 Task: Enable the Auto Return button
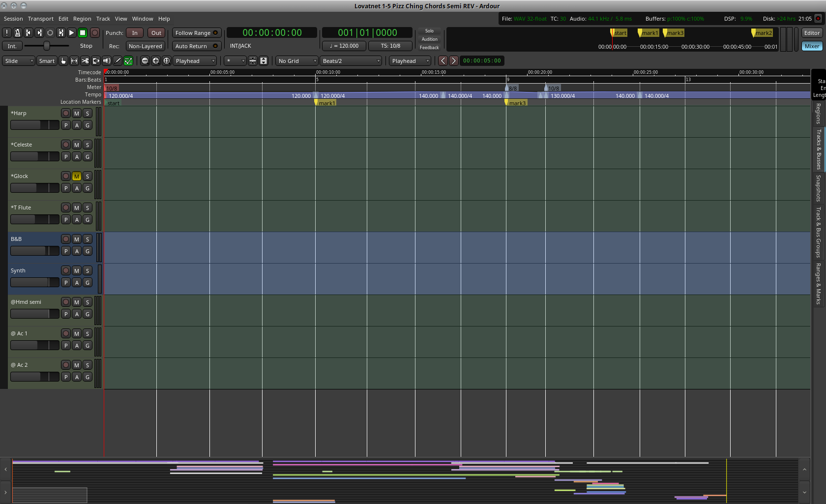(197, 46)
